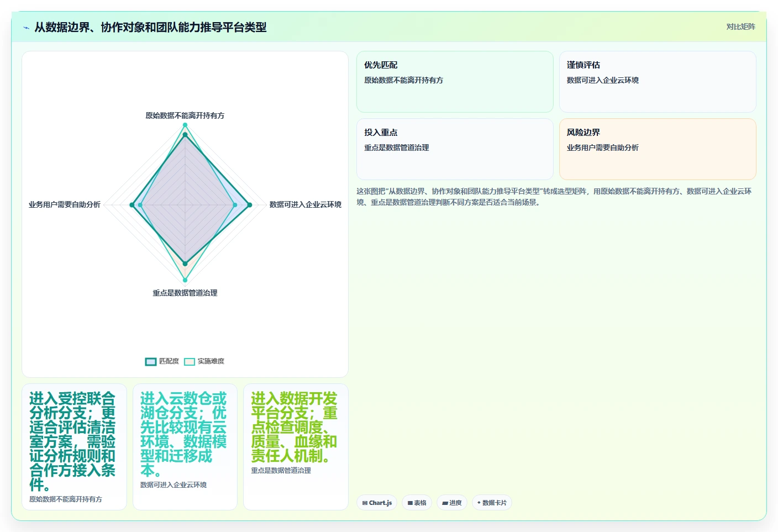This screenshot has height=532, width=778.
Task: Click the top radar data point
Action: (185, 125)
